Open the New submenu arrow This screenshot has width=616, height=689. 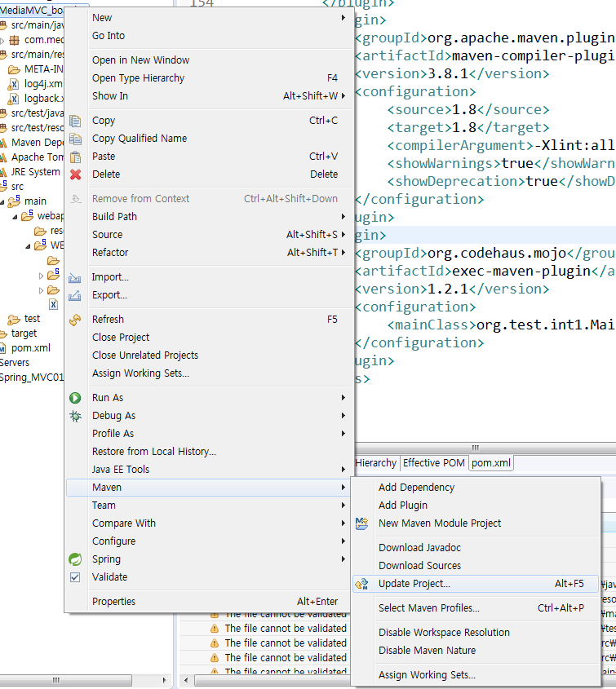point(343,18)
